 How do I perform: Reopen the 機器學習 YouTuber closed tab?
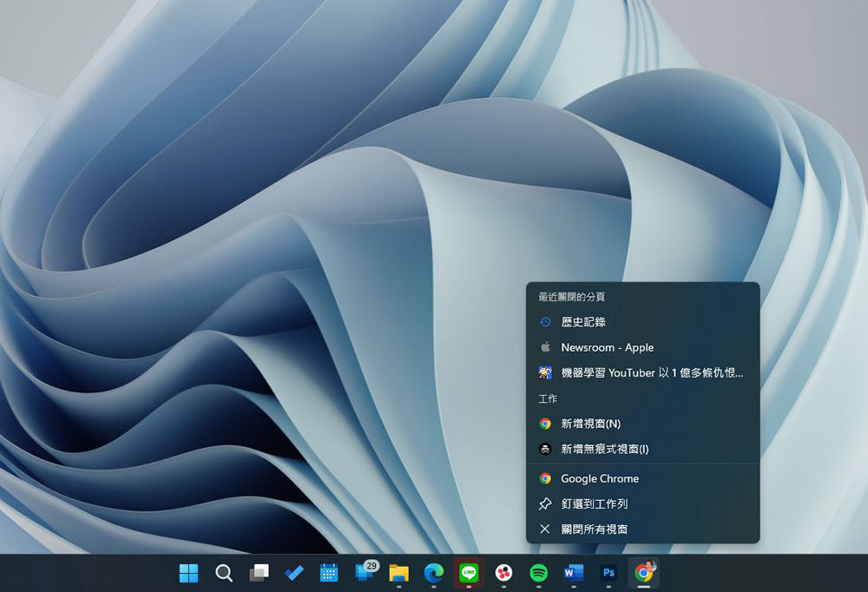[651, 373]
